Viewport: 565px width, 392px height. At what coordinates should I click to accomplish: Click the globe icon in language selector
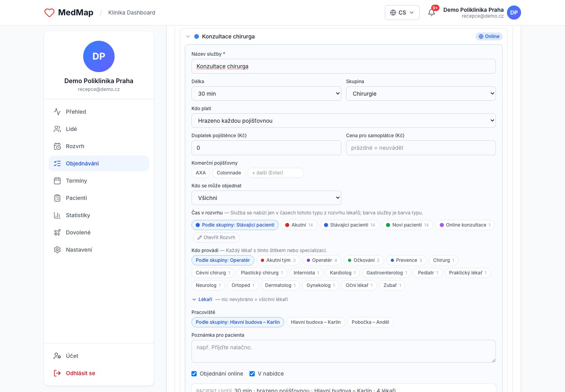[x=393, y=13]
